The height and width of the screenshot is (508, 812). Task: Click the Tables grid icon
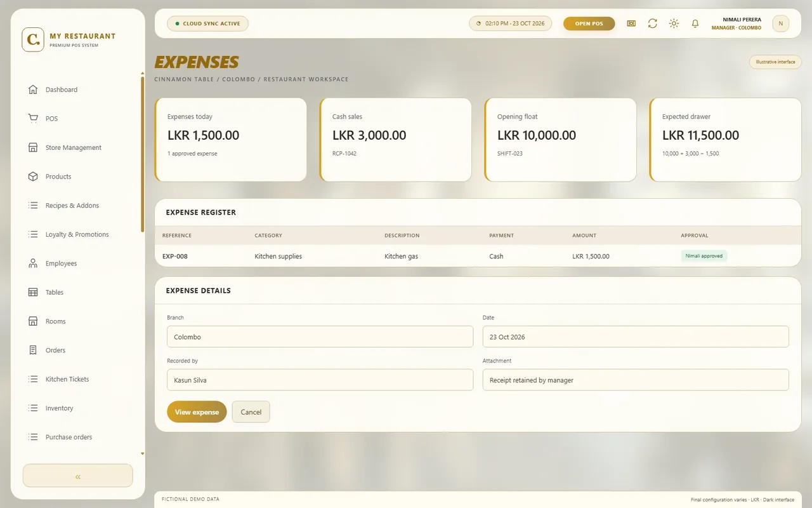pos(33,292)
